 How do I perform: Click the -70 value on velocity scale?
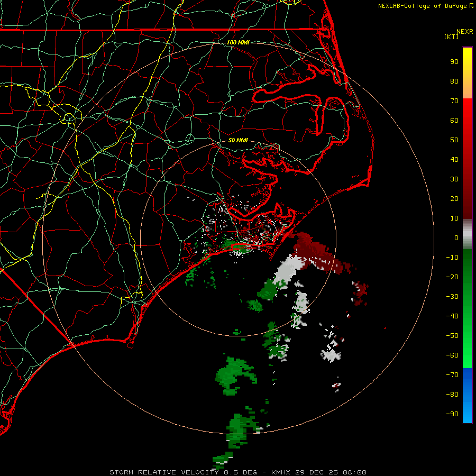coord(452,375)
